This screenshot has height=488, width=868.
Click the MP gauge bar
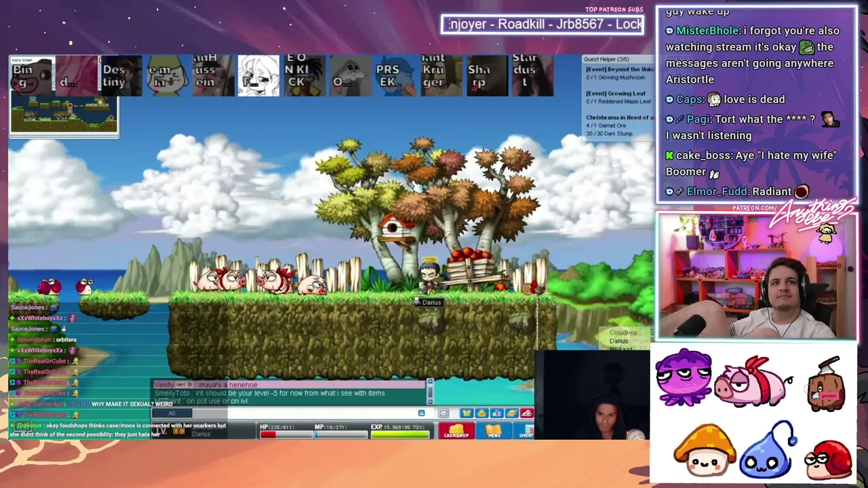[x=340, y=434]
